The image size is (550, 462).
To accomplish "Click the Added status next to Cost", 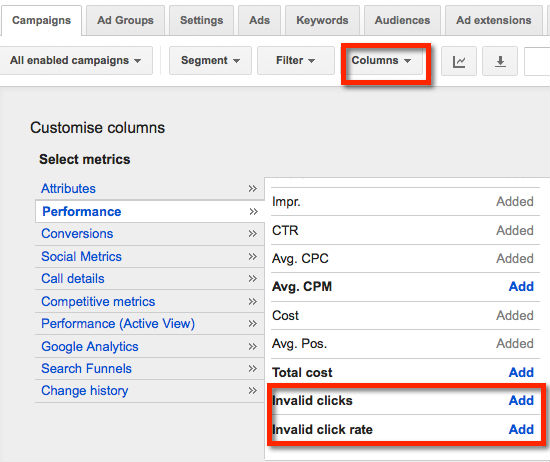I will point(515,315).
